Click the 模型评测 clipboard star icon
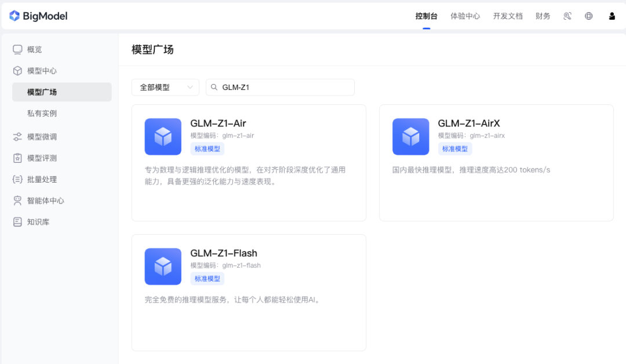626x364 pixels. point(17,158)
